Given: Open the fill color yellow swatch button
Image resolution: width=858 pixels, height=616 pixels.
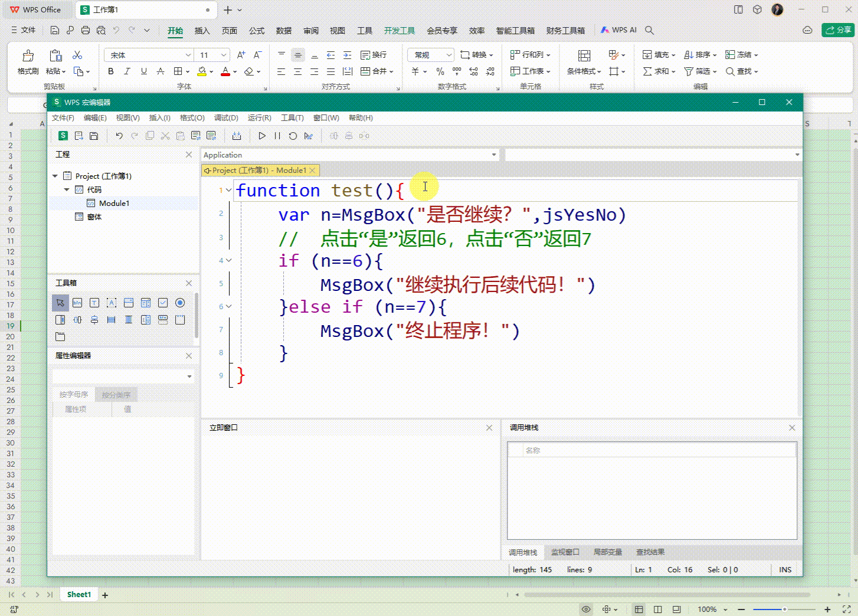Looking at the screenshot, I should pyautogui.click(x=202, y=71).
